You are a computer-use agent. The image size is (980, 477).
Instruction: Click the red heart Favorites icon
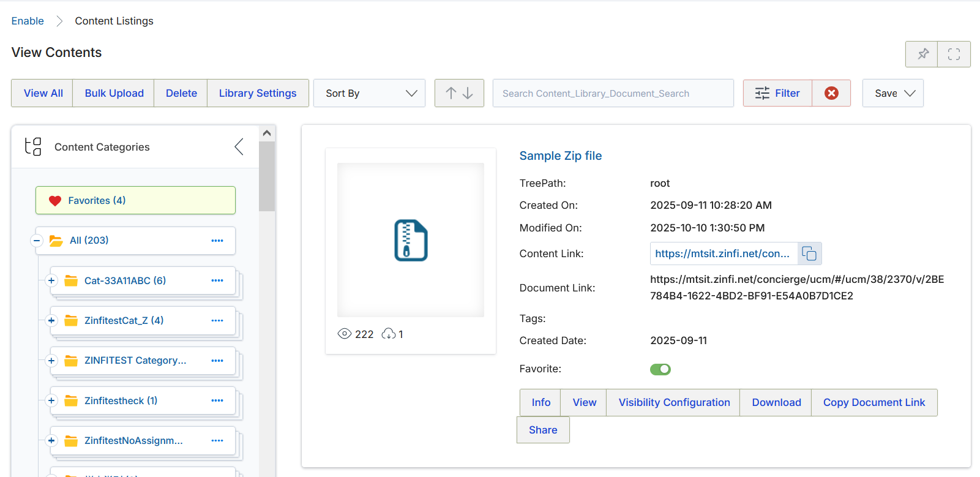(x=55, y=201)
